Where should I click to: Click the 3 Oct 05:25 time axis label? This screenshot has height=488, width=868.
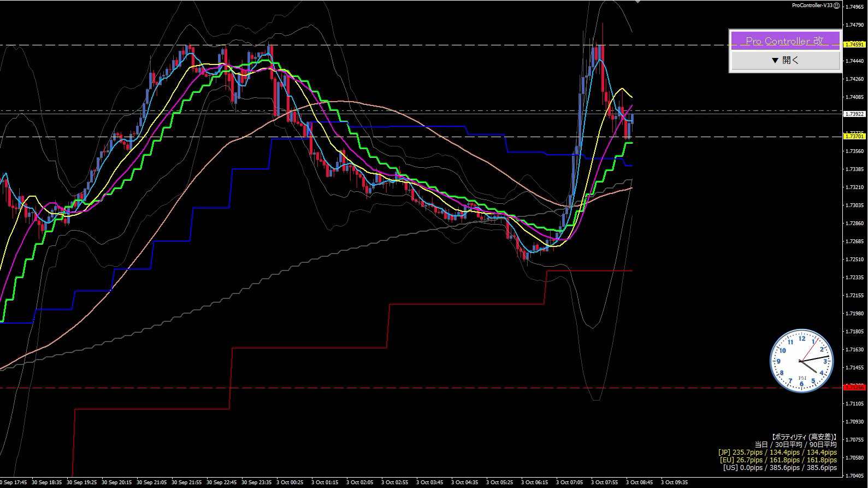(499, 483)
